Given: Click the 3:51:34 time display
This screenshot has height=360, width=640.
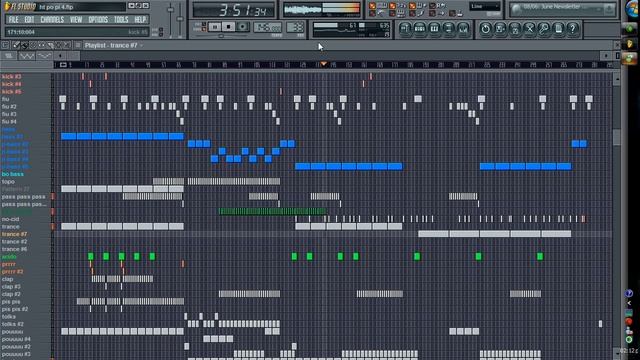Looking at the screenshot, I should tap(235, 10).
